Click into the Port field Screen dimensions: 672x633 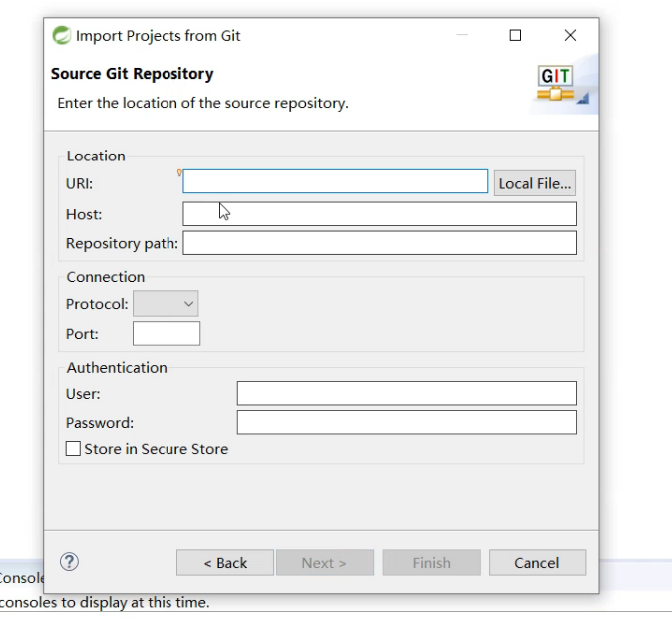[x=167, y=333]
